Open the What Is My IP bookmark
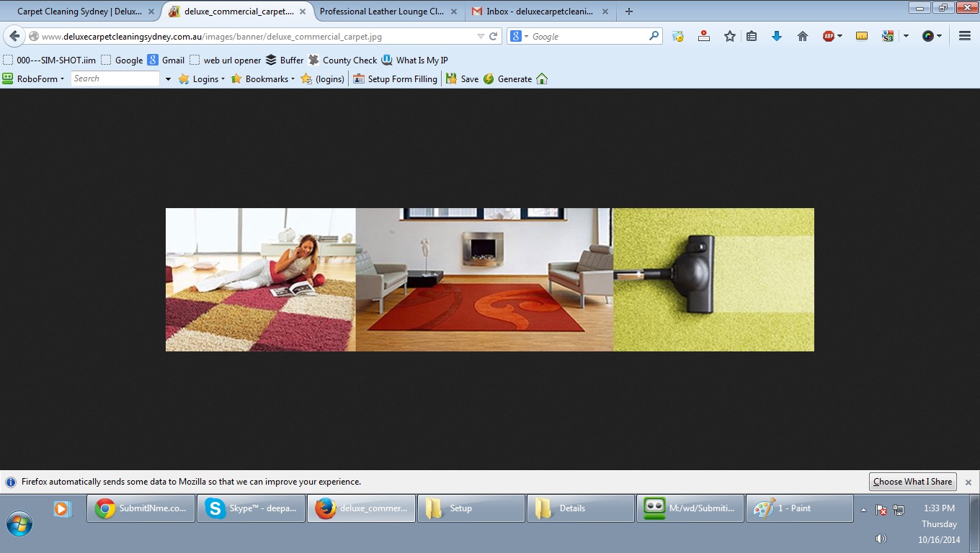980x553 pixels. [414, 60]
